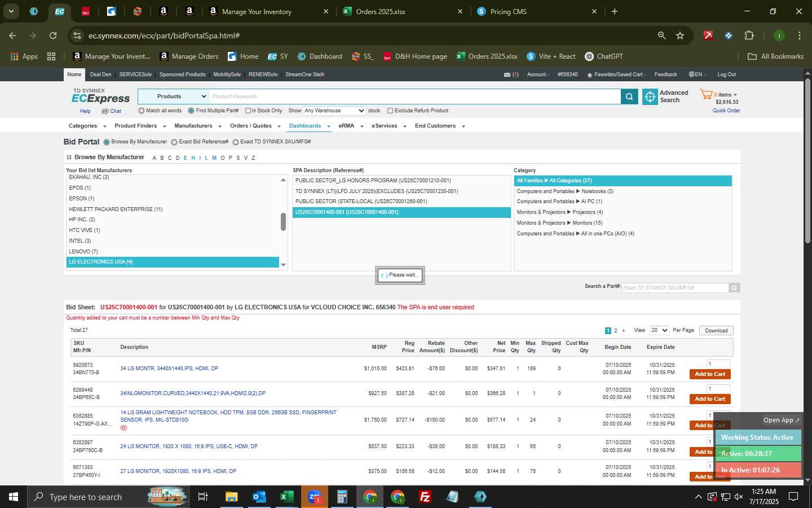Open Outlook from the taskbar

pyautogui.click(x=259, y=497)
